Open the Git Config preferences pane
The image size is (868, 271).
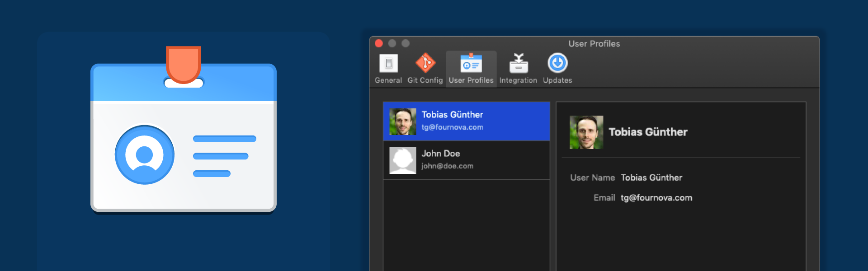click(425, 68)
